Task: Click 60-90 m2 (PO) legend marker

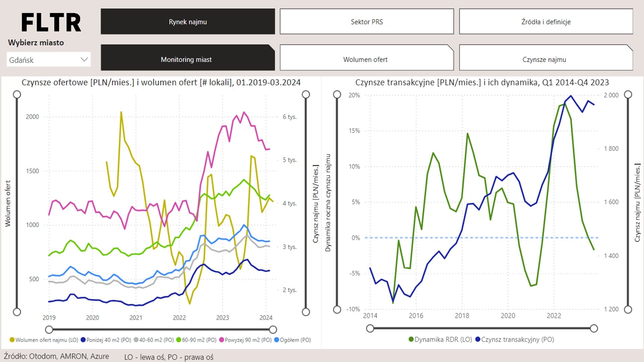Action: point(179,340)
